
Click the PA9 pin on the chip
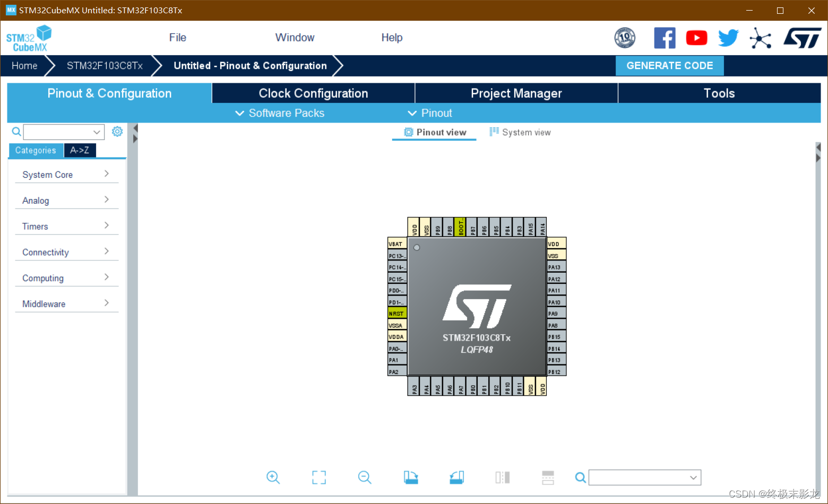click(x=555, y=313)
